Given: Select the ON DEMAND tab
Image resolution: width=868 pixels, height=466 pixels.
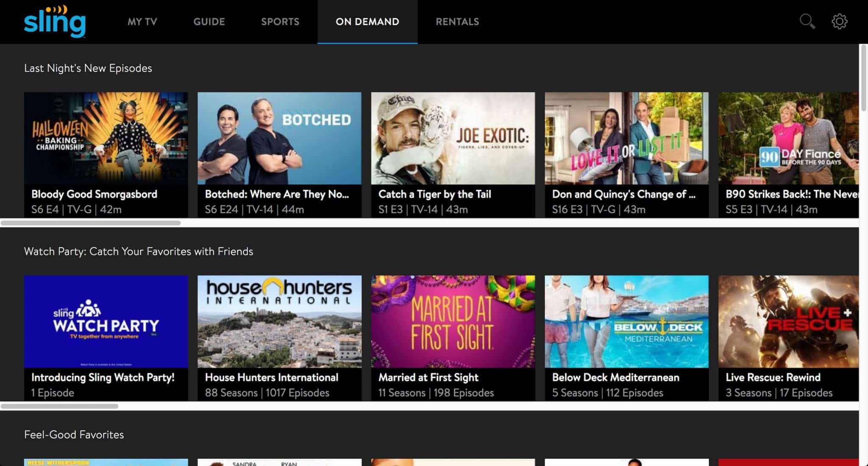Looking at the screenshot, I should [367, 22].
